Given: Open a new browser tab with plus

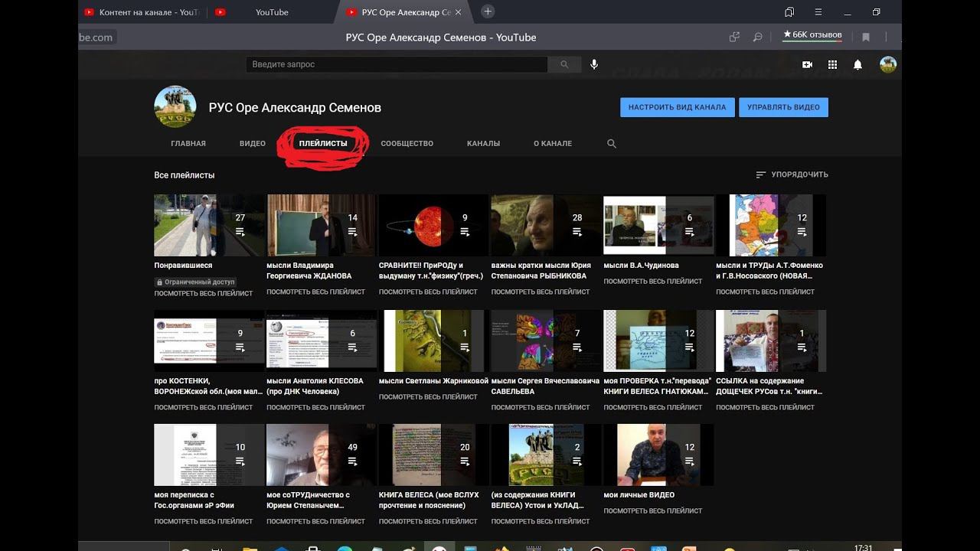Looking at the screenshot, I should tap(488, 11).
